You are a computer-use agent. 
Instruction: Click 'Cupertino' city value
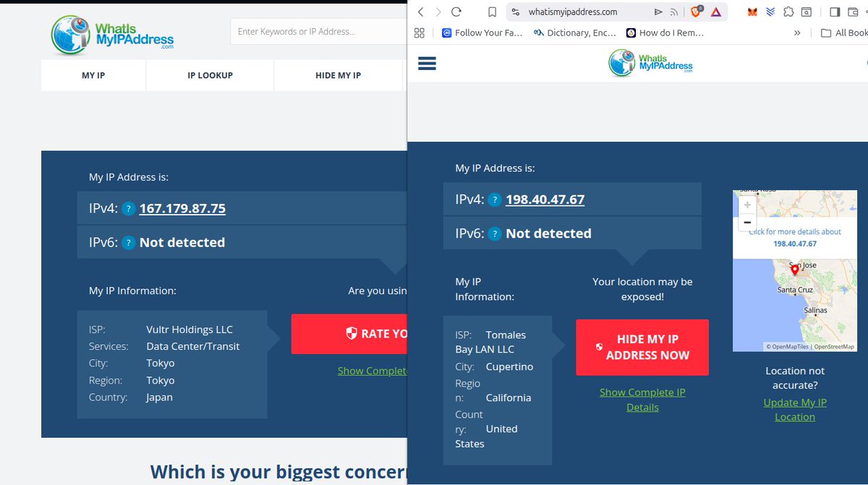509,366
